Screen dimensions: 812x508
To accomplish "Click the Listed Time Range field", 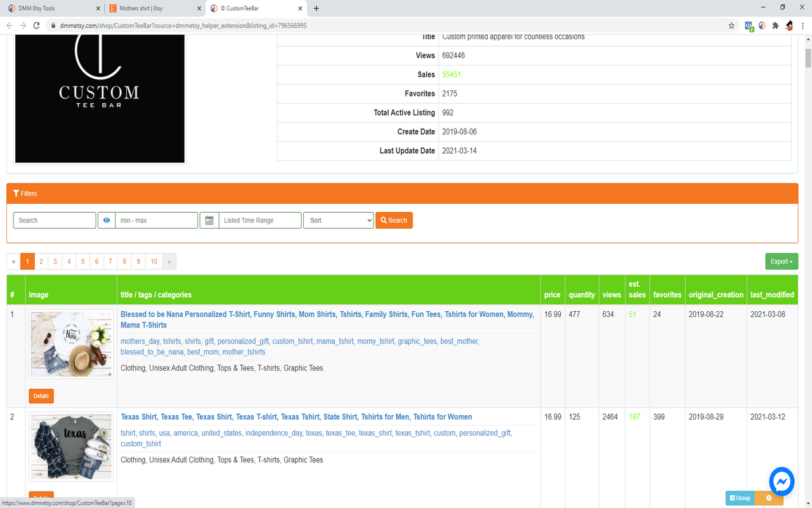I will (259, 220).
